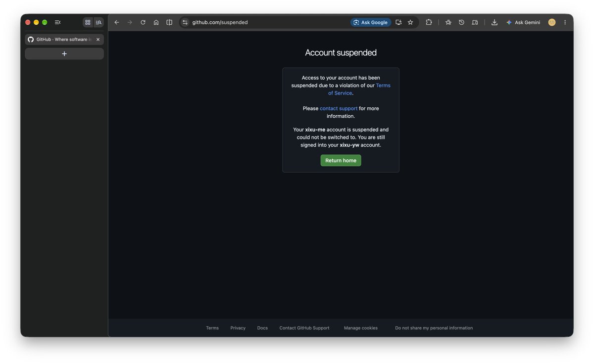The height and width of the screenshot is (364, 594).
Task: Click the bold xixu-me account name
Action: click(315, 130)
